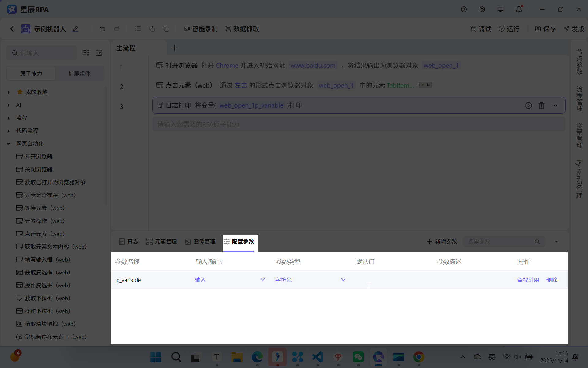Open 数据抓取 tool
Viewport: 588px width, 368px height.
[242, 29]
